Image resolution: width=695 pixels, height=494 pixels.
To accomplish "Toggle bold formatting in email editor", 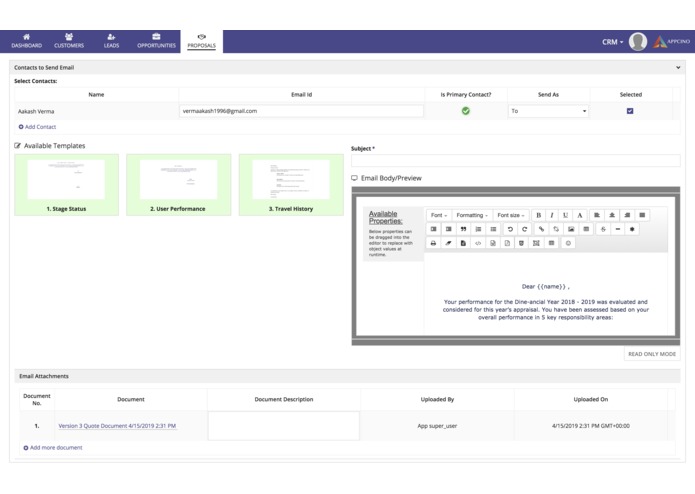I will pos(539,215).
